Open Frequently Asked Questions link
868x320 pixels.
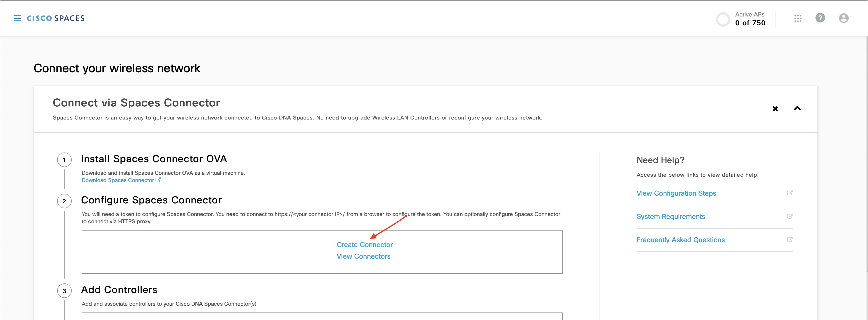point(680,240)
